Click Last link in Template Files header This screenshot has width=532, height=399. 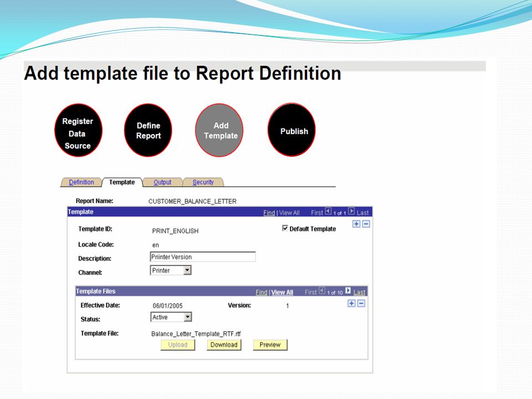click(359, 292)
